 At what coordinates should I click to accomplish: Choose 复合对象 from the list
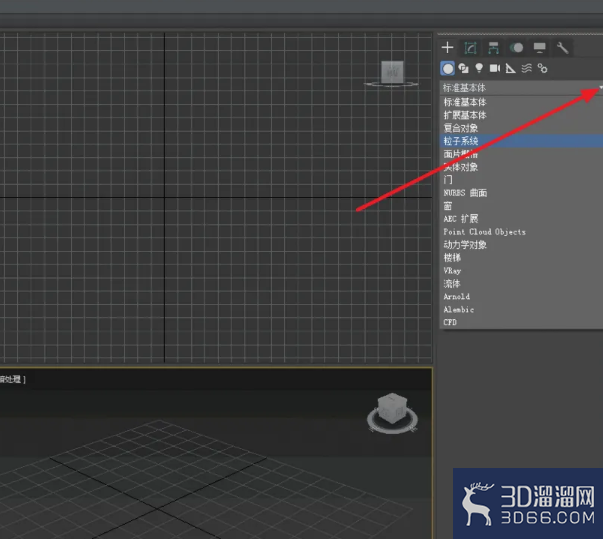[521, 128]
